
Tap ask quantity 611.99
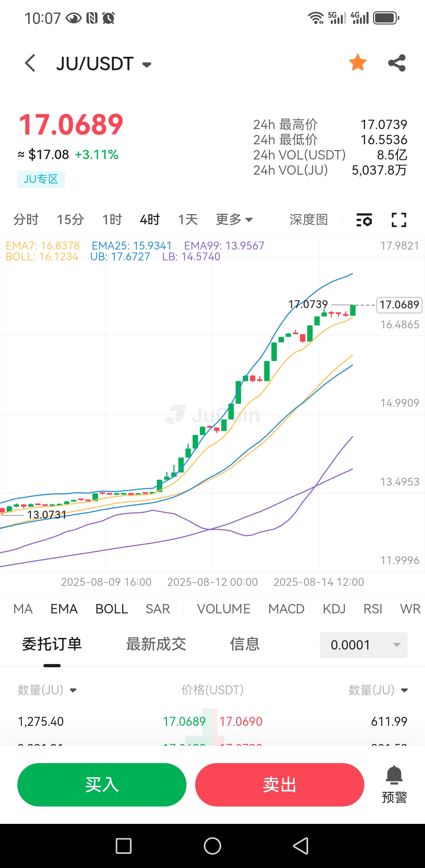[389, 722]
